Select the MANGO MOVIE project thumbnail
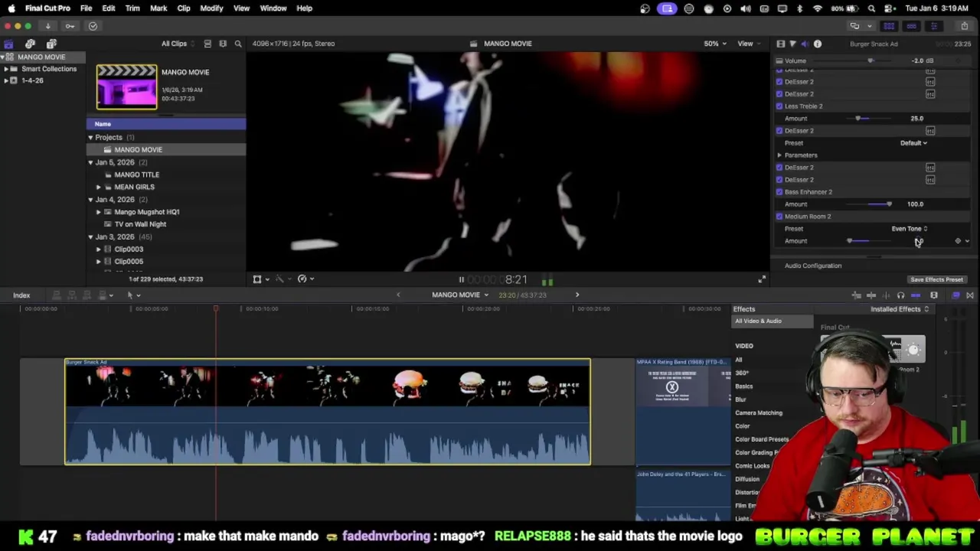 tap(126, 86)
